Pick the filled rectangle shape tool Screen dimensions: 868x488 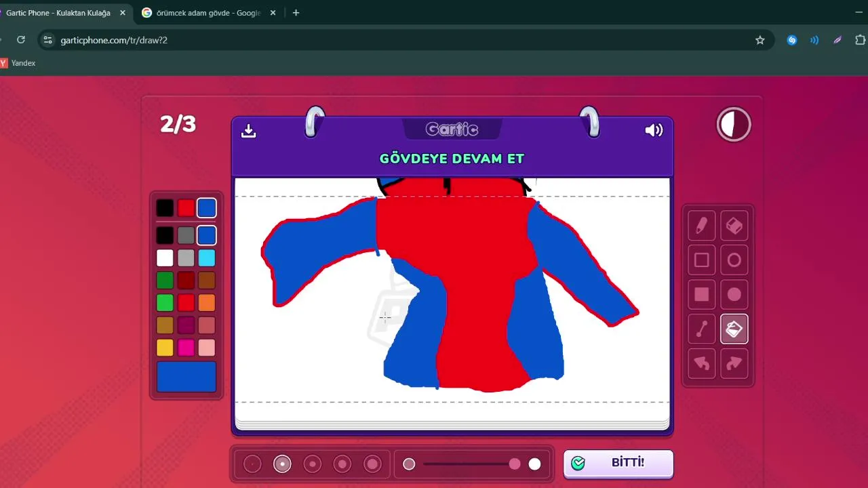702,294
